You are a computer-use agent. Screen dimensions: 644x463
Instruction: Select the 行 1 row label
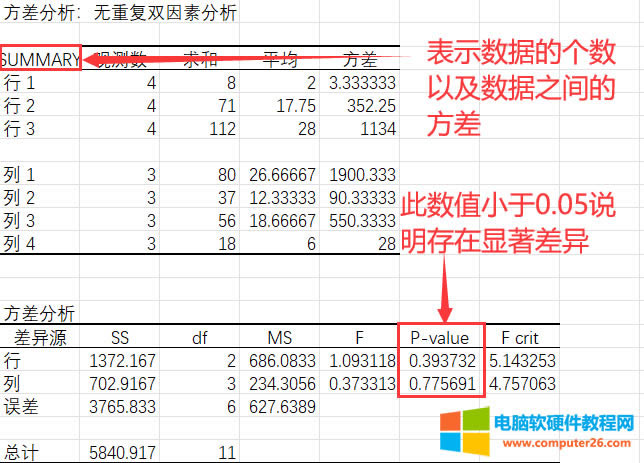pos(19,83)
